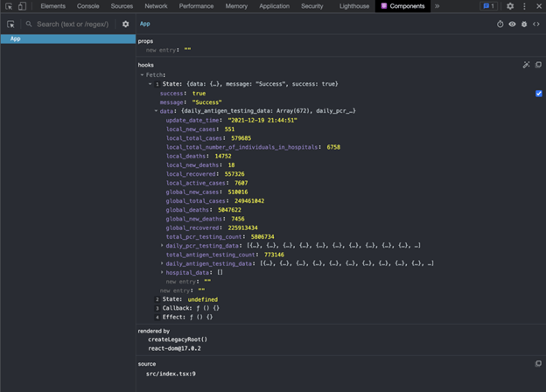Image resolution: width=546 pixels, height=392 pixels.
Task: Show more tabs via double chevron
Action: coord(437,6)
